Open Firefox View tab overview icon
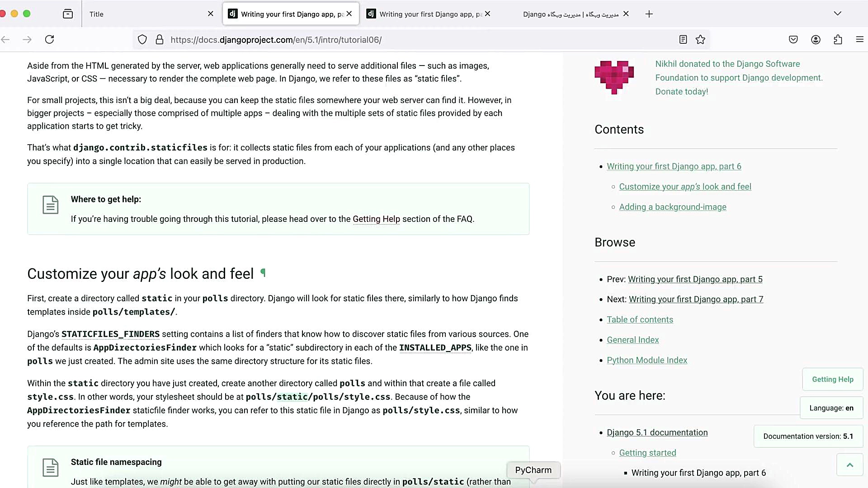 pos(68,14)
